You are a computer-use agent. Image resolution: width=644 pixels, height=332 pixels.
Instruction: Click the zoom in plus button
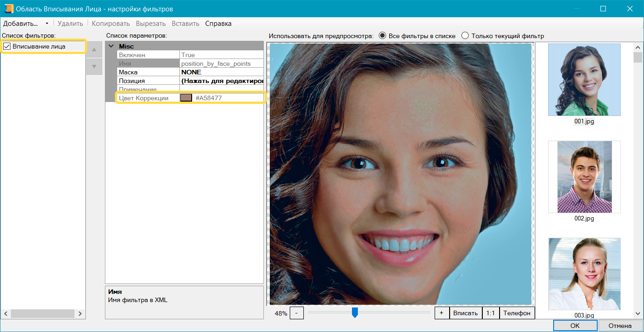[441, 313]
